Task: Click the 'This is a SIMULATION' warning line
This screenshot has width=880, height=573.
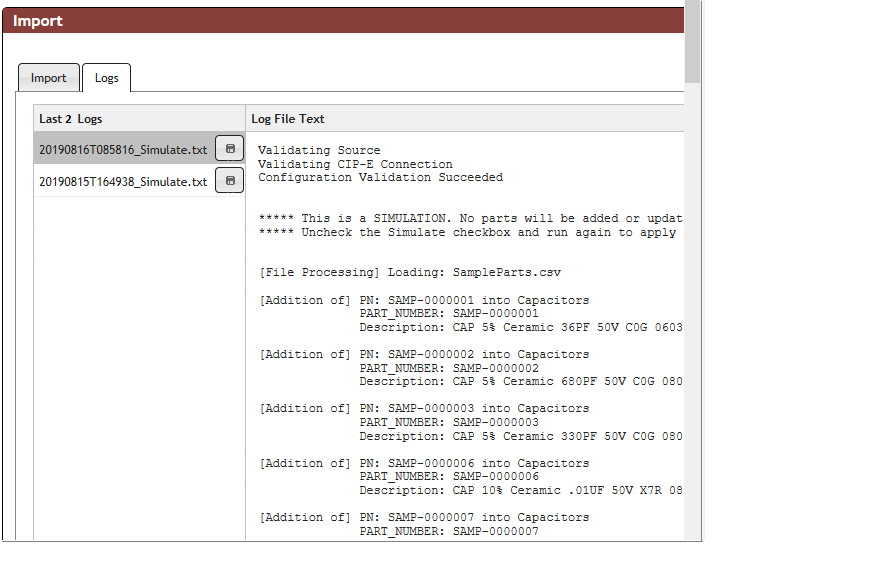Action: [470, 218]
